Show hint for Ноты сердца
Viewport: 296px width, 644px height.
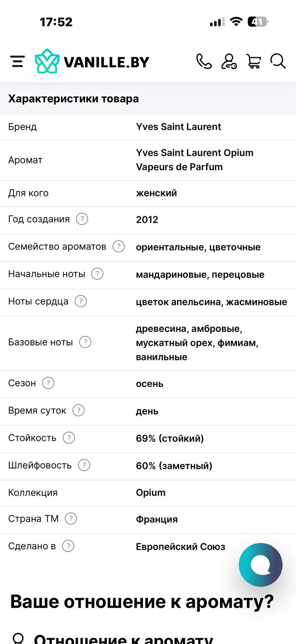pyautogui.click(x=81, y=301)
